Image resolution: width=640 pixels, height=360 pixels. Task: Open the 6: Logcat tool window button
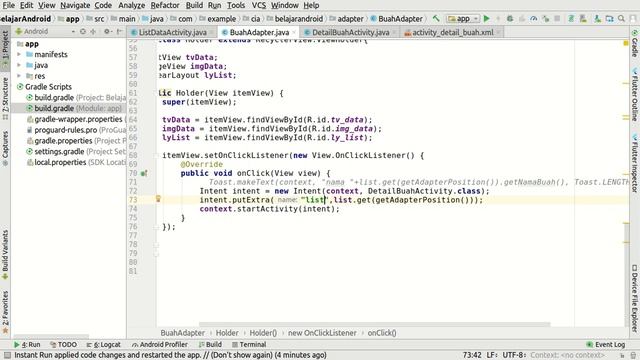point(104,344)
